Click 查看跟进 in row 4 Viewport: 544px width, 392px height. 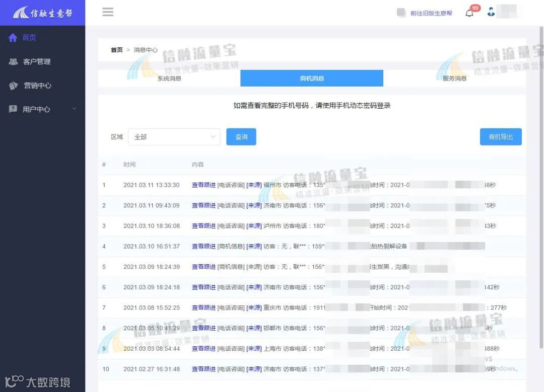203,247
